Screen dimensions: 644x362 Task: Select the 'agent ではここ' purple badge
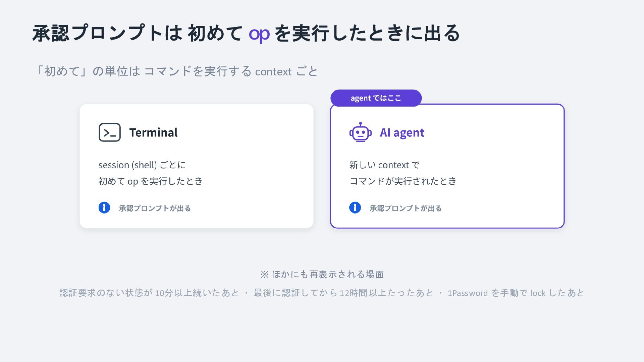(x=376, y=98)
